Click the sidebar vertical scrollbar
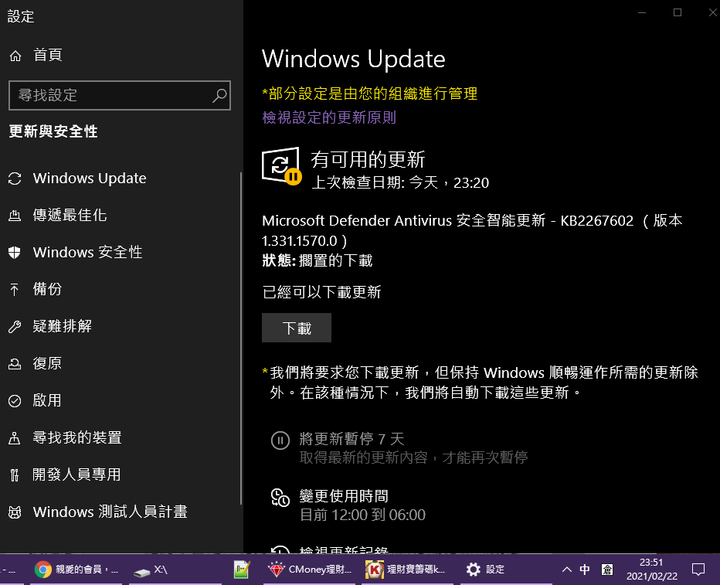The image size is (720, 585). coord(241,339)
